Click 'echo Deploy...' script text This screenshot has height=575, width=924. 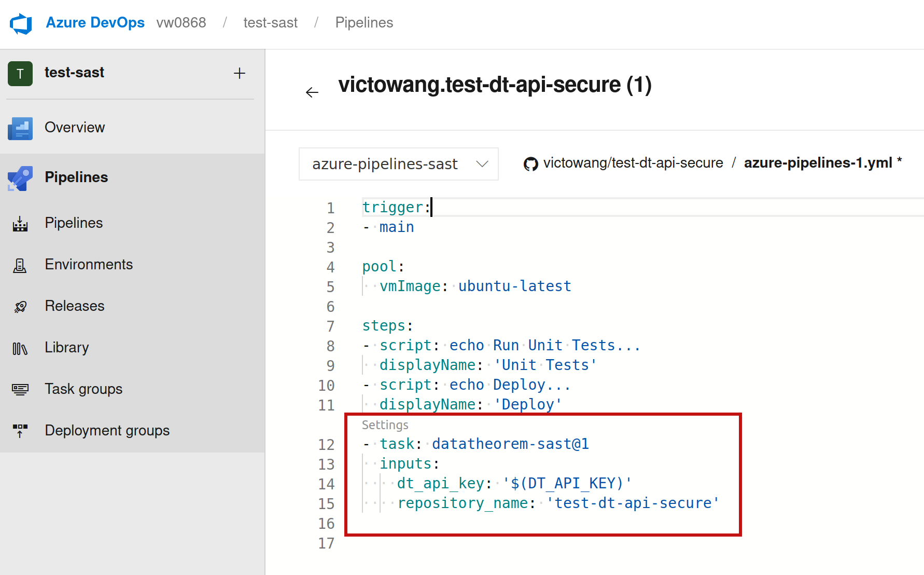(x=510, y=385)
